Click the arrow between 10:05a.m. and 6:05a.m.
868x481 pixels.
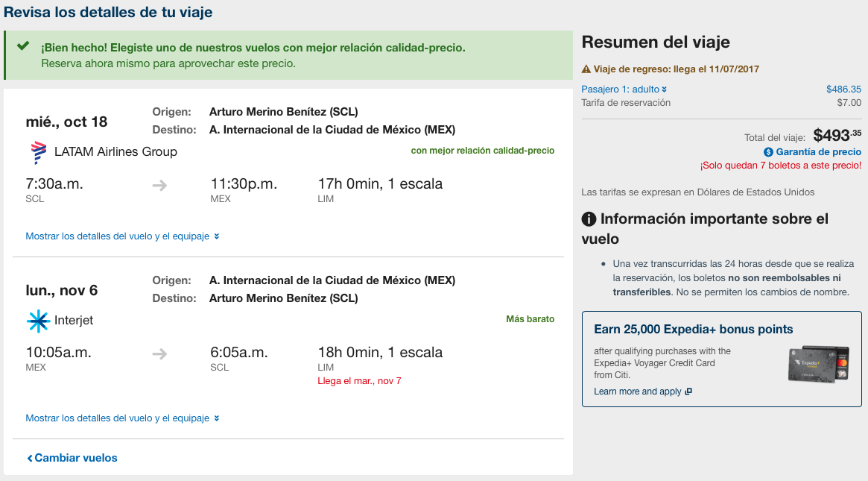159,353
